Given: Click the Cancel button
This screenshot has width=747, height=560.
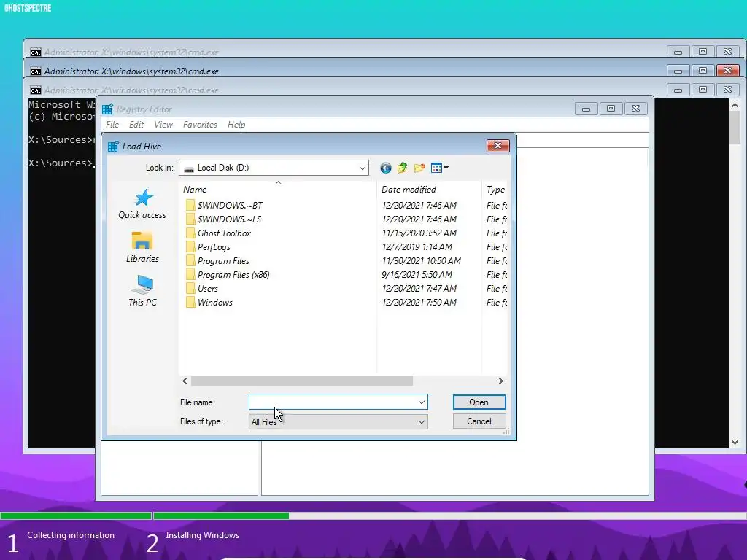Looking at the screenshot, I should (x=479, y=421).
